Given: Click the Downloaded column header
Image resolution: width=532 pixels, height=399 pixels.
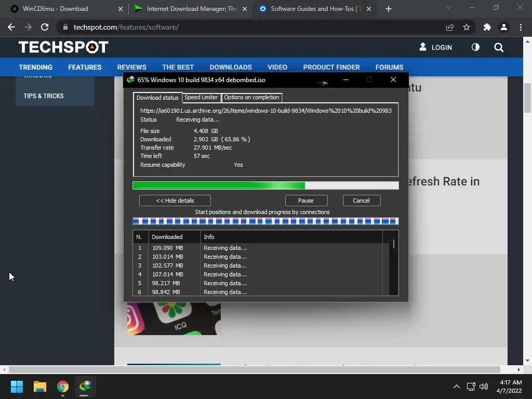Looking at the screenshot, I should point(175,237).
